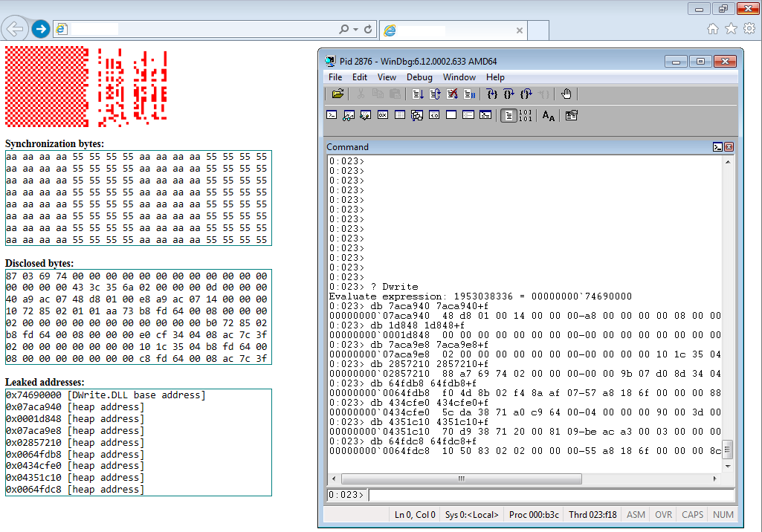Open the Debug menu in WinDbg
Image resolution: width=762 pixels, height=532 pixels.
(419, 77)
